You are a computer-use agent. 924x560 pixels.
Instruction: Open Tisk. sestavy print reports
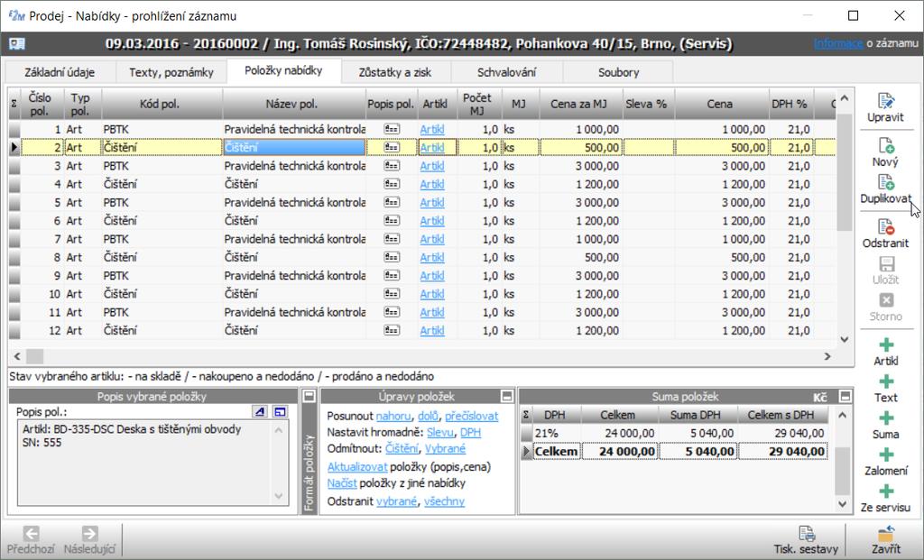[x=806, y=539]
